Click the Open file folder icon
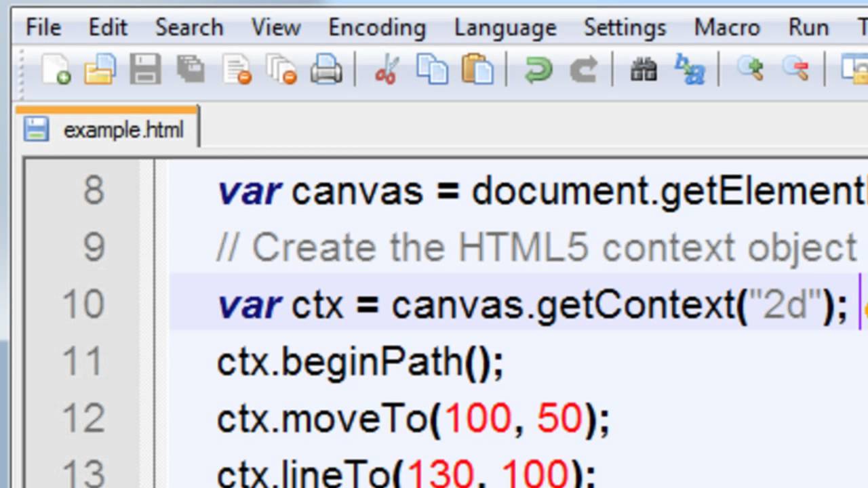This screenshot has height=488, width=868. 100,69
